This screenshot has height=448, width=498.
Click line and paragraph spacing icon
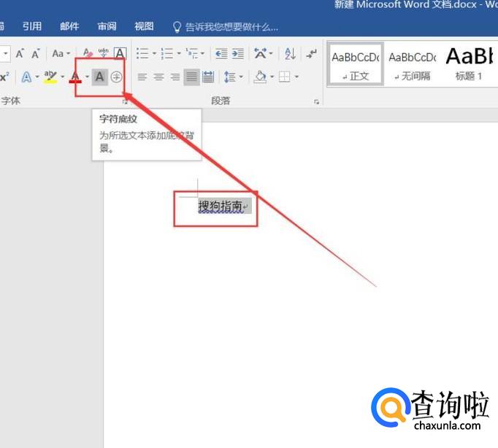(230, 77)
